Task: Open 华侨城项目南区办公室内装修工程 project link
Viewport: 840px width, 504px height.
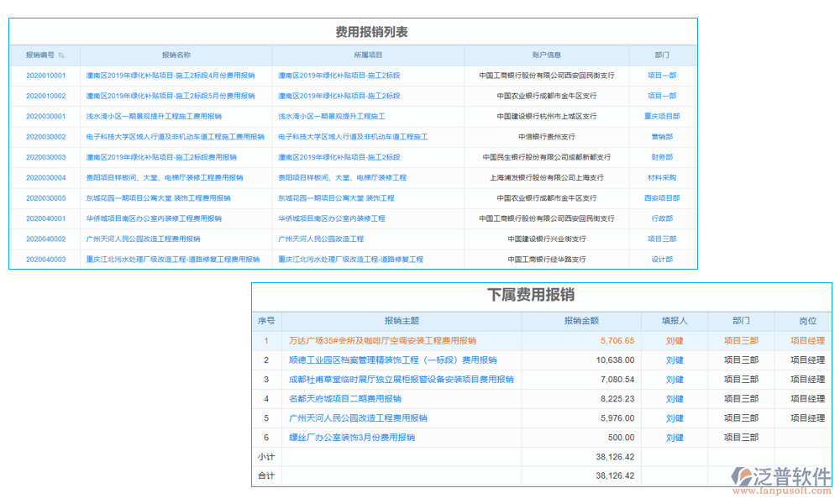Action: point(332,218)
